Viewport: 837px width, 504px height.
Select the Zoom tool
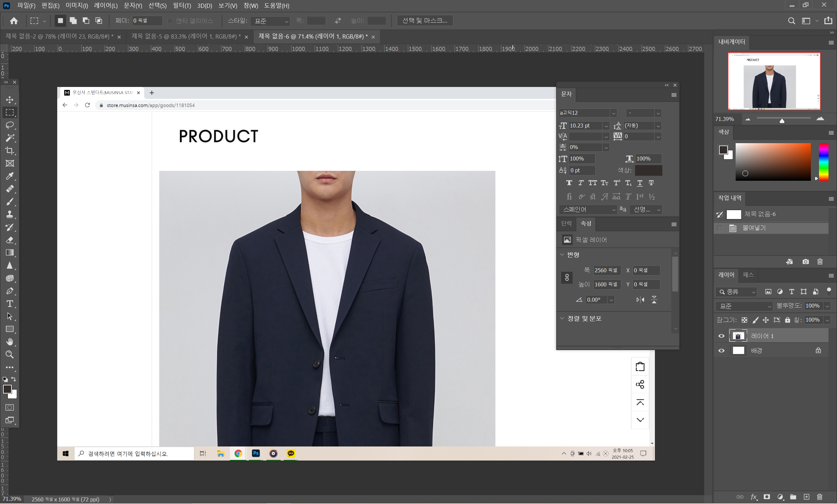[9, 355]
